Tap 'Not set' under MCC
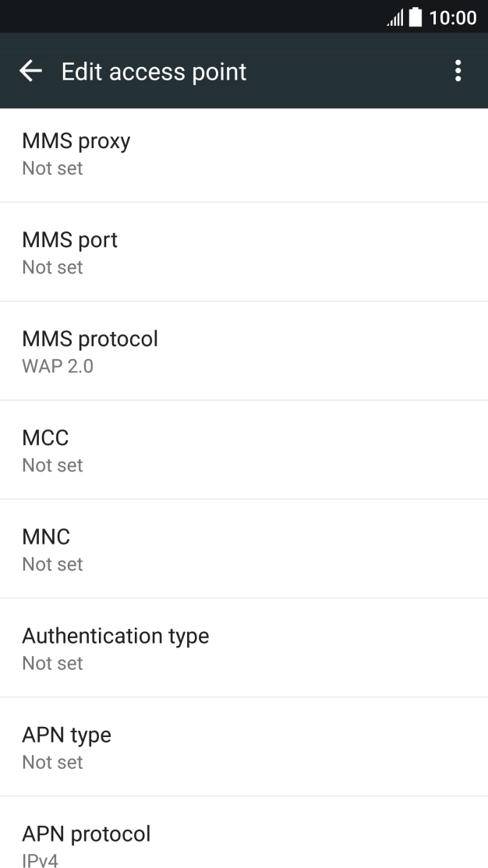 click(x=52, y=465)
